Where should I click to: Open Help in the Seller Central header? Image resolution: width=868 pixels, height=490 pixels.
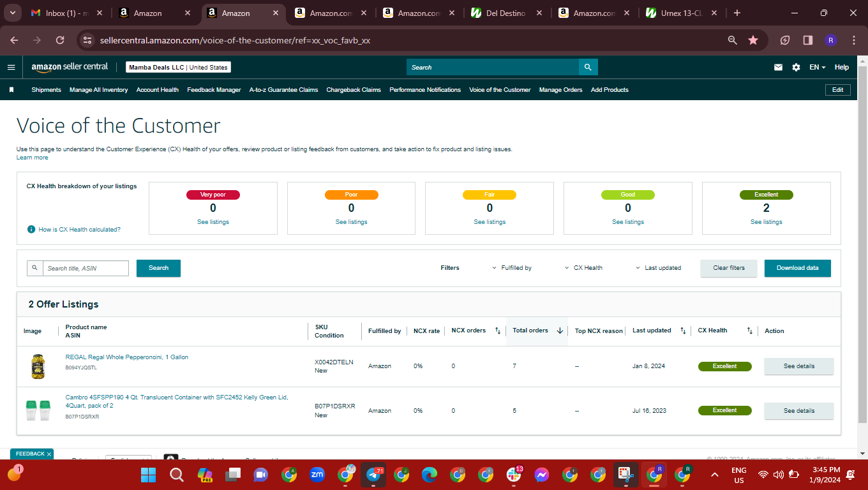pos(842,67)
